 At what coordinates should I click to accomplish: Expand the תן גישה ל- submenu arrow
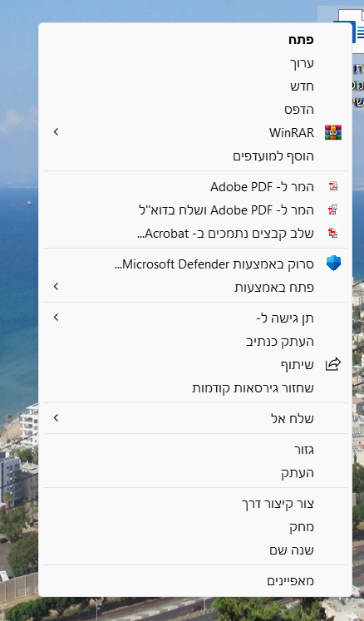click(x=56, y=318)
